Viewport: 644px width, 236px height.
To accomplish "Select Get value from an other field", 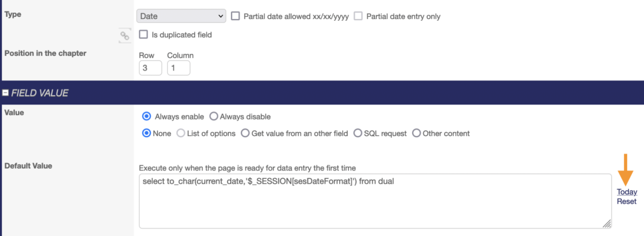I will [x=245, y=133].
